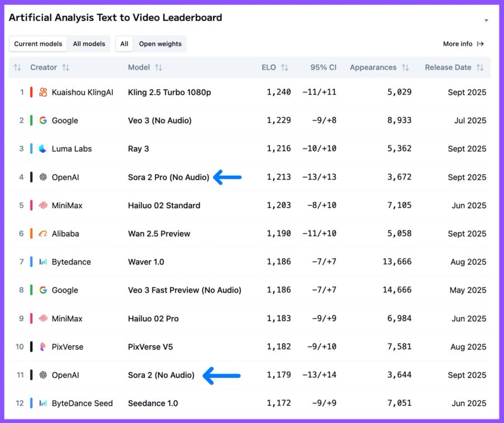Viewport: 504px width, 423px height.
Task: Click the appearances value 8,933
Action: [x=399, y=120]
